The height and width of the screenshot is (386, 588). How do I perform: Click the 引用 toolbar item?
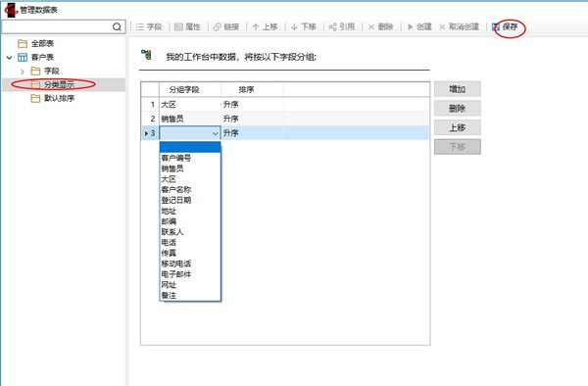pyautogui.click(x=342, y=26)
